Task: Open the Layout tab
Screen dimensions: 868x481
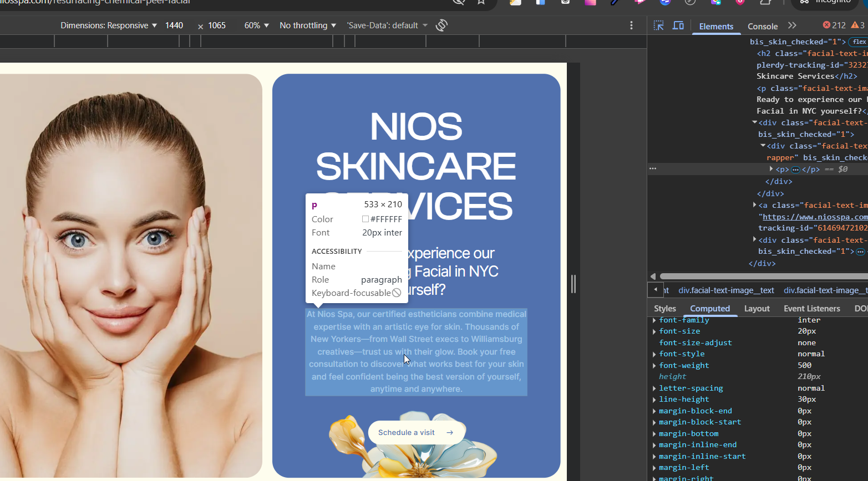Action: (x=757, y=309)
